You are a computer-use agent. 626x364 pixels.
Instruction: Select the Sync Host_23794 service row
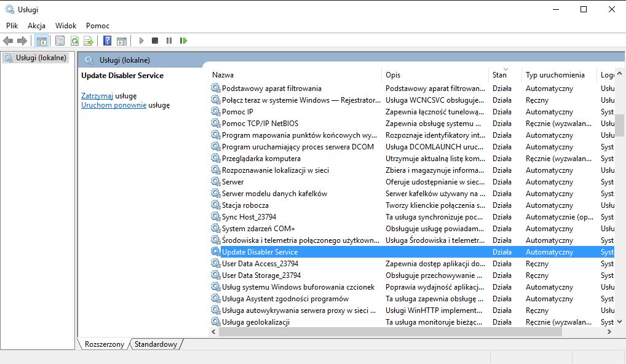click(249, 217)
